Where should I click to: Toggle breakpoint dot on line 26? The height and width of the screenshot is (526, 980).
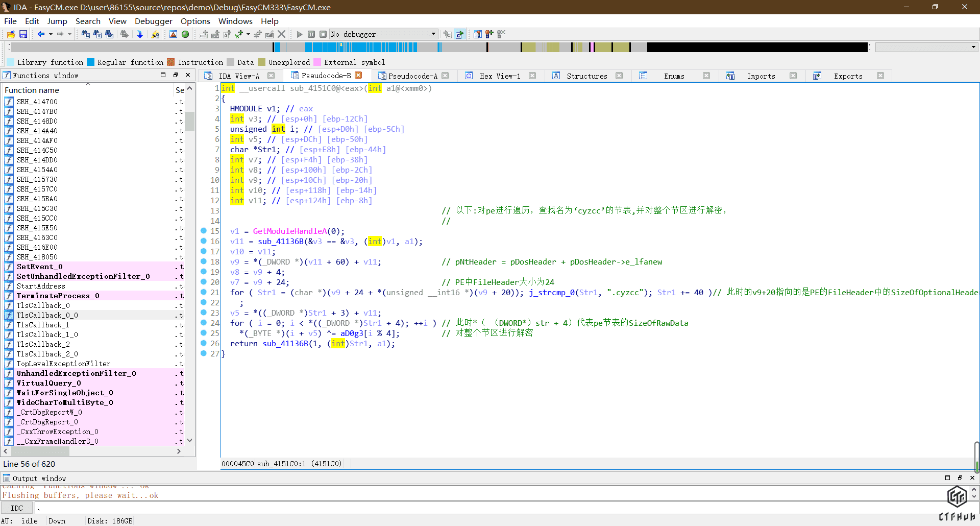pos(204,343)
